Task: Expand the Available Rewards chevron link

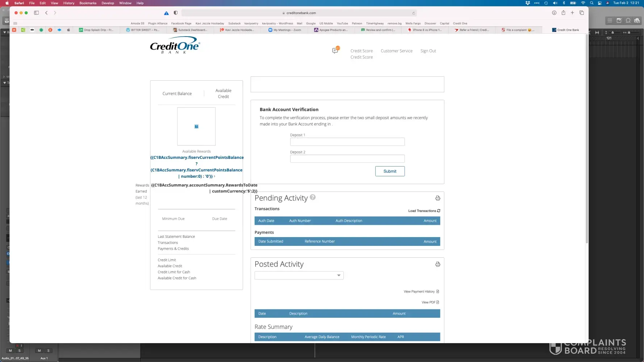Action: coord(214,176)
